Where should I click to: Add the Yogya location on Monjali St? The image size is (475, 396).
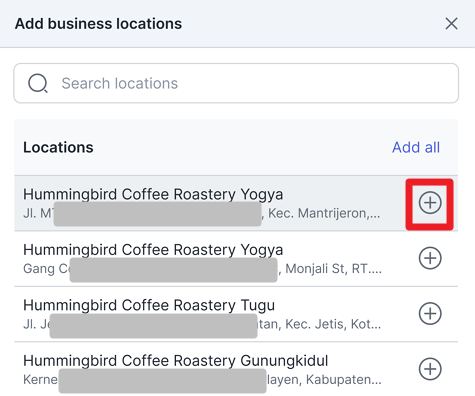coord(430,258)
